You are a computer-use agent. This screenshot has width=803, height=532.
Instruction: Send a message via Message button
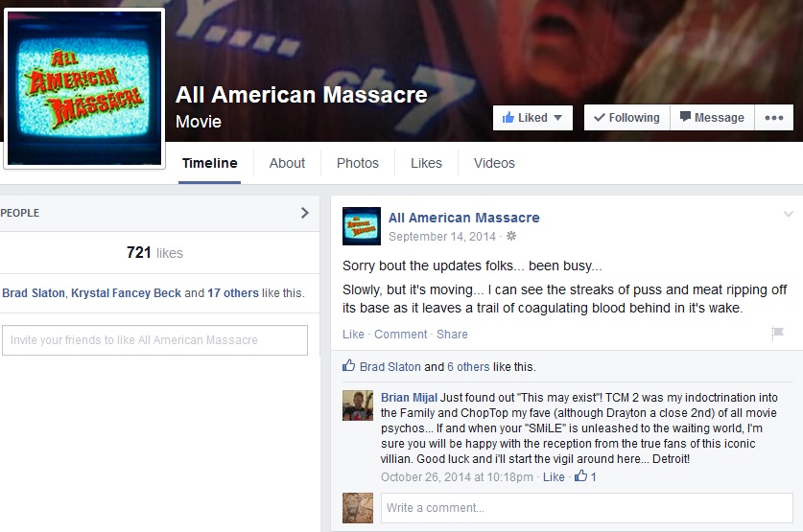[712, 118]
